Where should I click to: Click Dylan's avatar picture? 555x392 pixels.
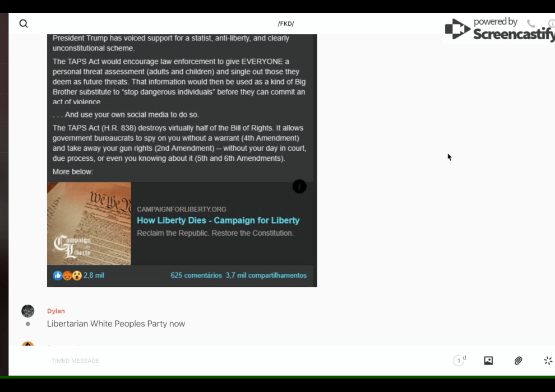pyautogui.click(x=28, y=311)
